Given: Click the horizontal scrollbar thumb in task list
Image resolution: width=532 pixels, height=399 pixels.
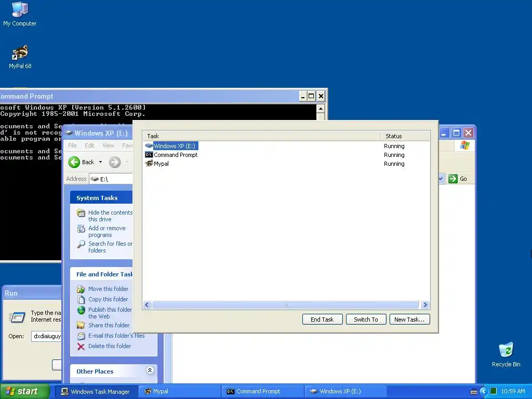Looking at the screenshot, I should click(285, 304).
